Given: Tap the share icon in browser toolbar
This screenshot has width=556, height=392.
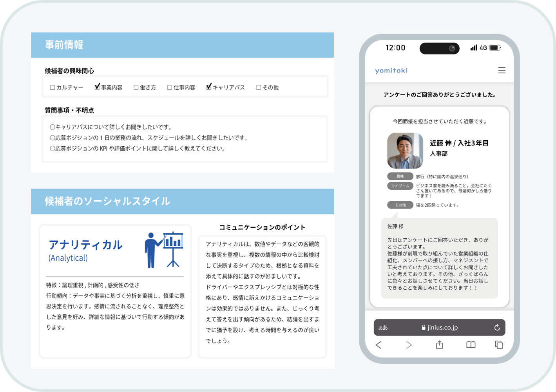Looking at the screenshot, I should click(x=440, y=345).
